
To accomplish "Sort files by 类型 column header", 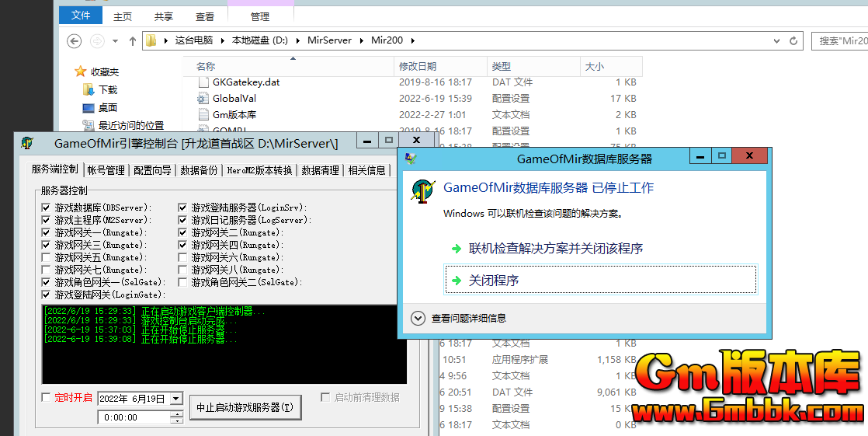I will coord(533,67).
